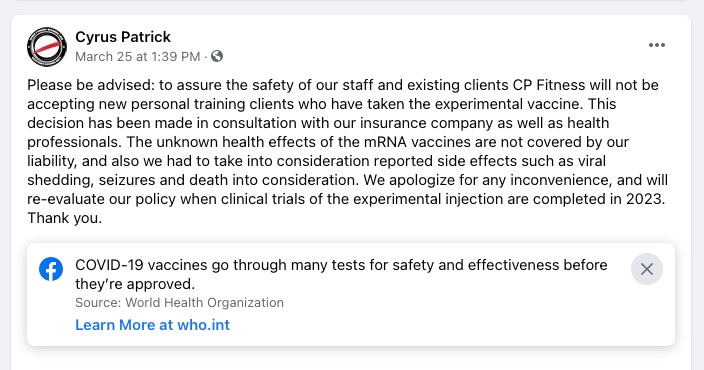Click the March 25 post timestamp

[x=137, y=57]
